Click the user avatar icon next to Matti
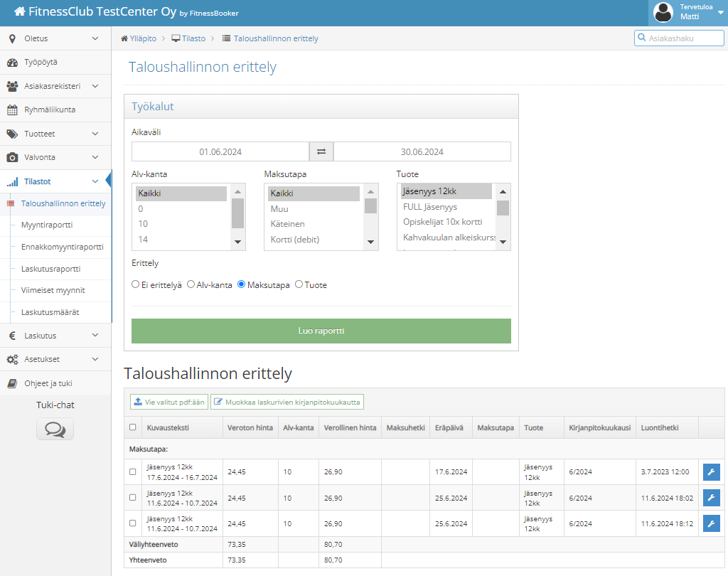 [x=663, y=13]
